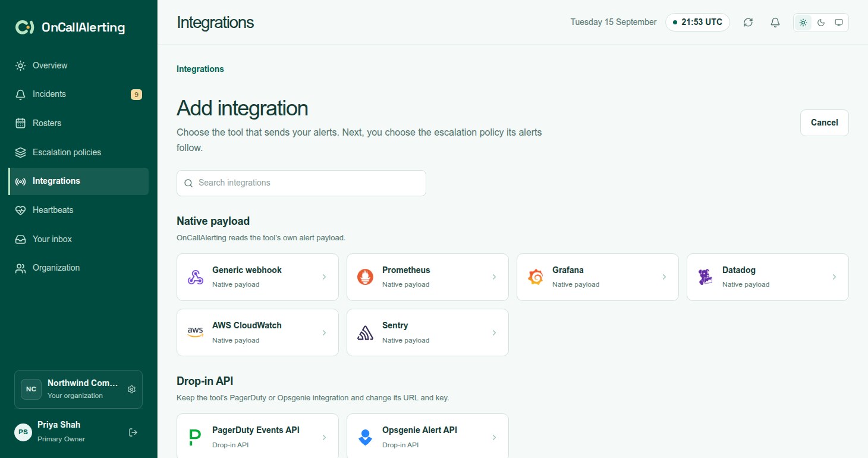
Task: Click the Your inbox tray icon
Action: click(21, 239)
